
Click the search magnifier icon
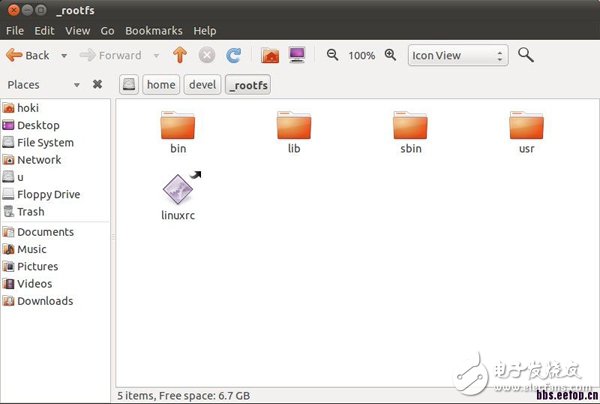[x=526, y=55]
